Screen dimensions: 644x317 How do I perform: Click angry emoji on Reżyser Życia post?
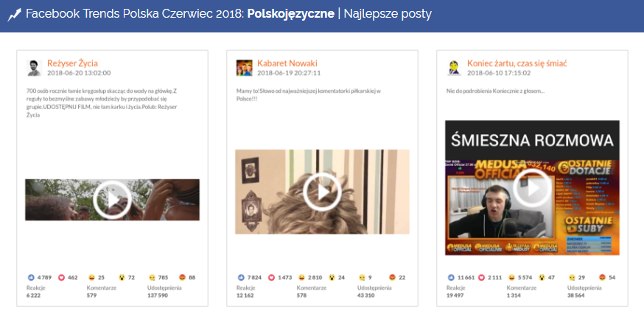pos(183,277)
